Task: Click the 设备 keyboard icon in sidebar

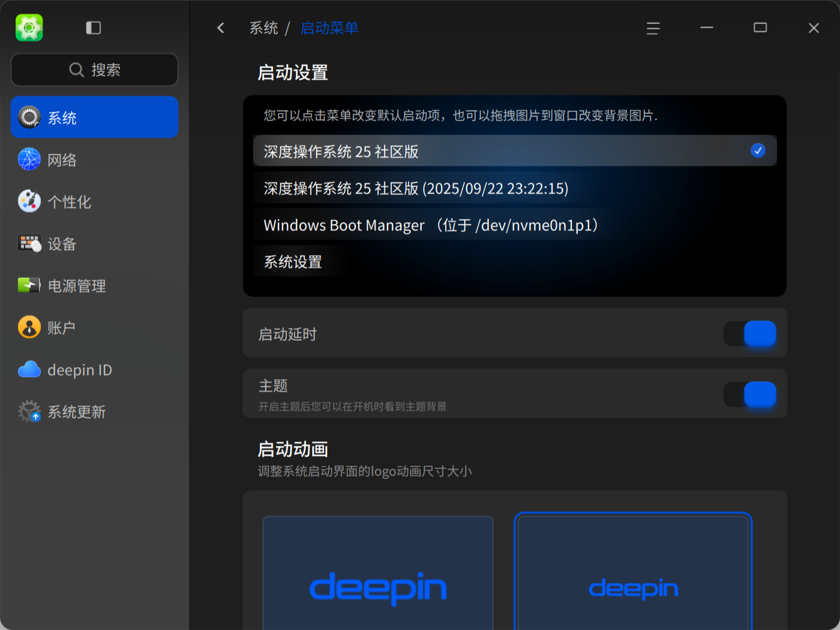Action: 29,244
